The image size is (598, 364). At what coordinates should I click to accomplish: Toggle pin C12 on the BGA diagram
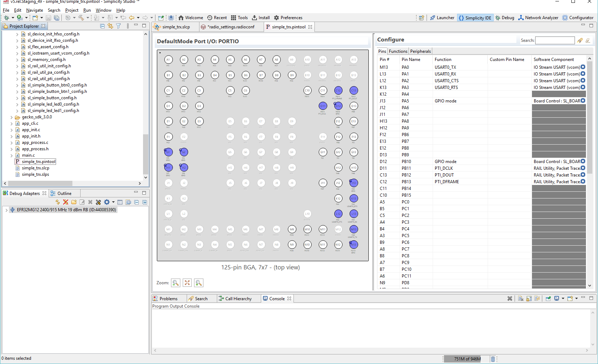338,91
